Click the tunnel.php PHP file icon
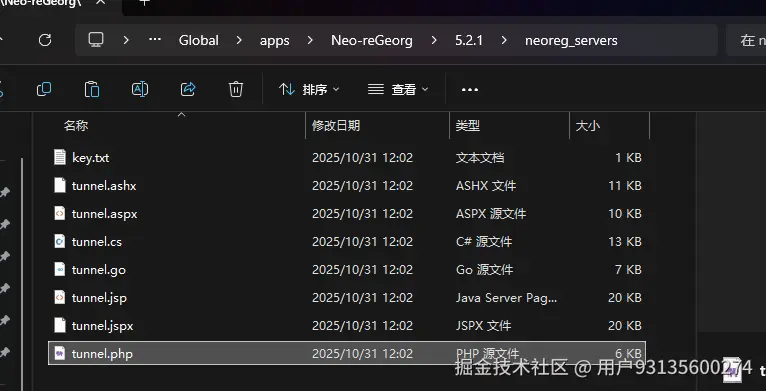766x391 pixels. [x=60, y=352]
